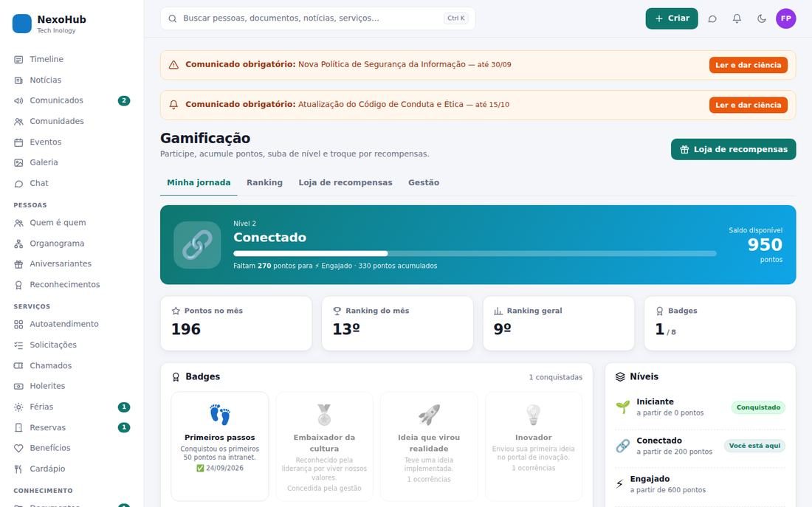Open the FP user avatar menu

[x=785, y=18]
